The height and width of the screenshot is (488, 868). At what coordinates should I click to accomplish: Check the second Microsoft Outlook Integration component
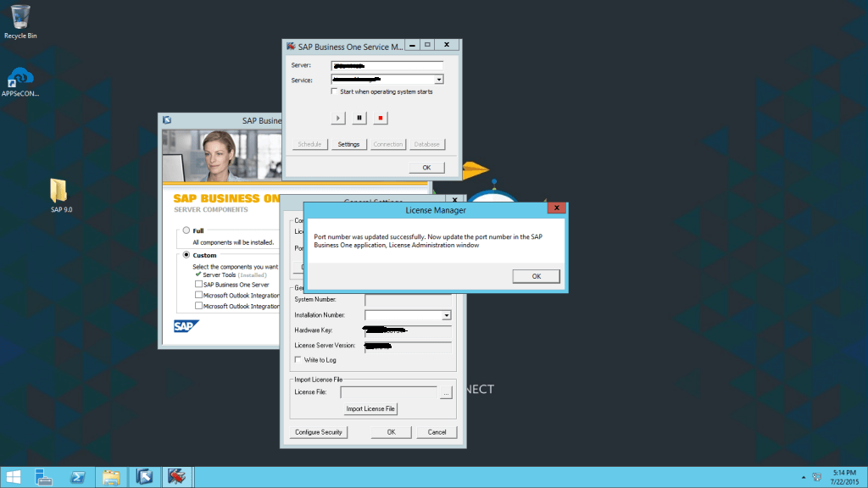[x=198, y=305]
